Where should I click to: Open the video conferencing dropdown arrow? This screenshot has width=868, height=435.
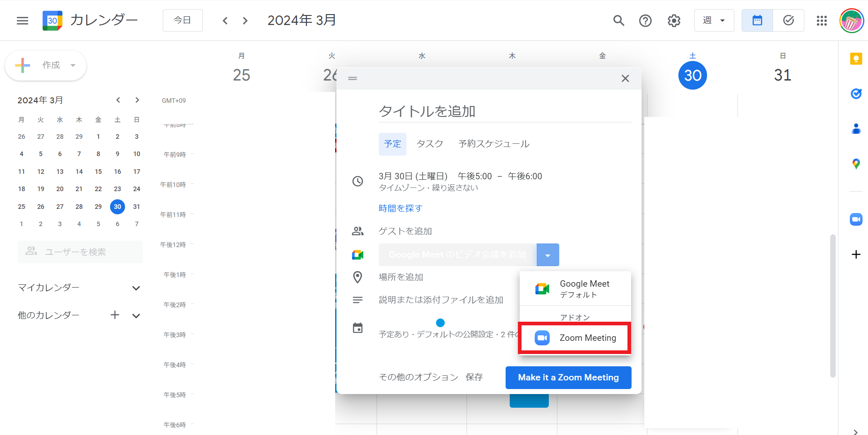pyautogui.click(x=548, y=255)
